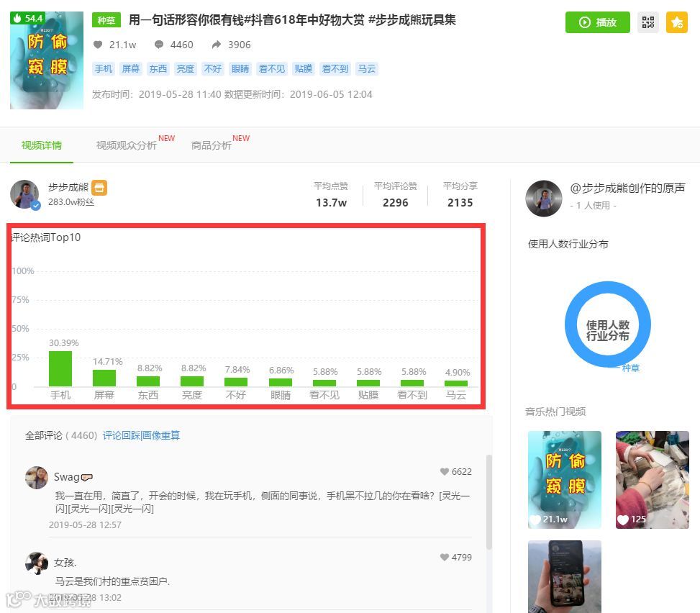The image size is (700, 613).
Task: Click the 平均分享 2135 stat
Action: tap(460, 195)
